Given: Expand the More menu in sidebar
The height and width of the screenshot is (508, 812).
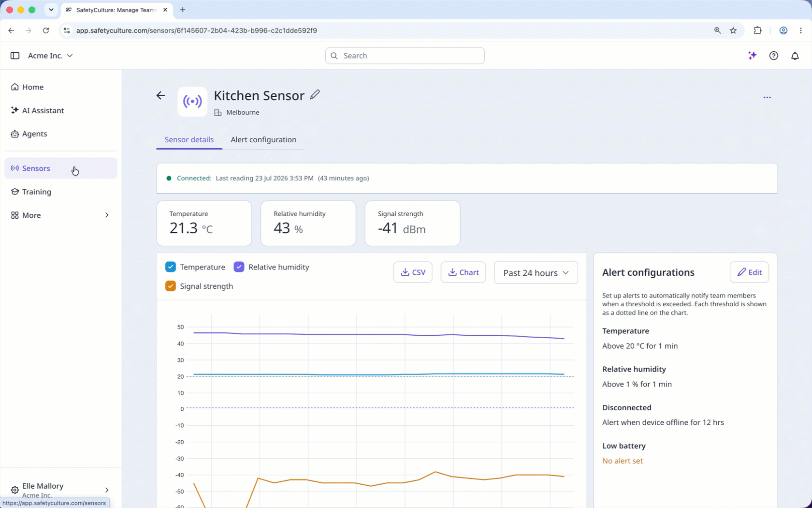Looking at the screenshot, I should point(61,215).
